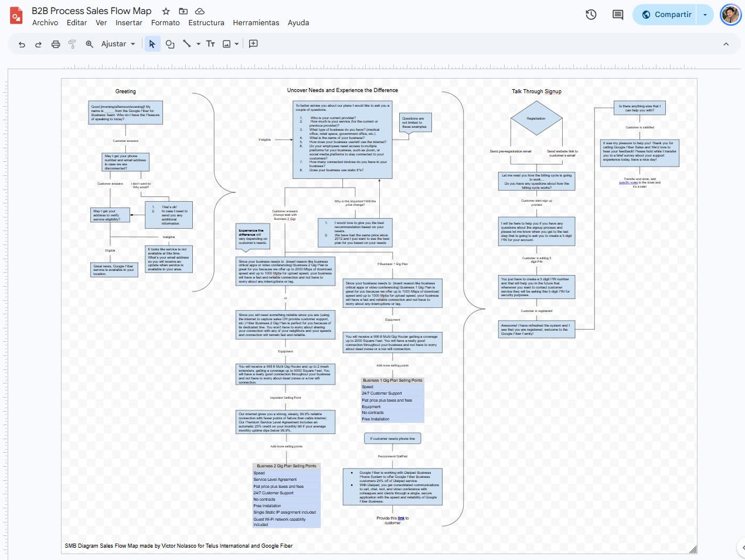Viewport: 745px width, 560px height.
Task: Click the user profile avatar
Action: coord(730,15)
